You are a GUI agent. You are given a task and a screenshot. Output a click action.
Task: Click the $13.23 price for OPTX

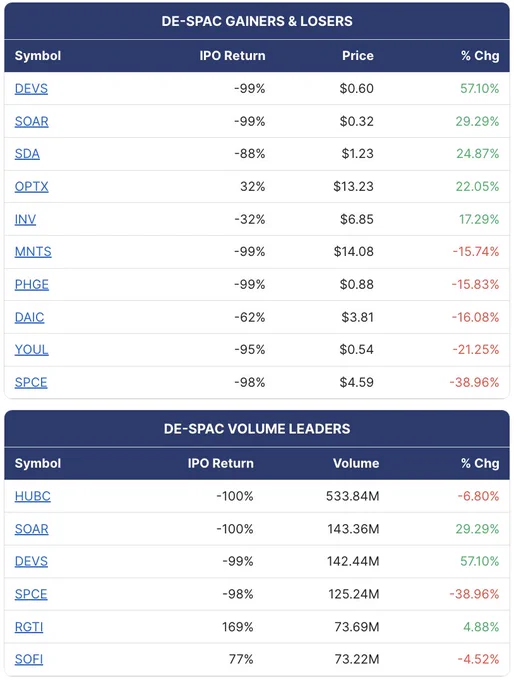coord(353,186)
